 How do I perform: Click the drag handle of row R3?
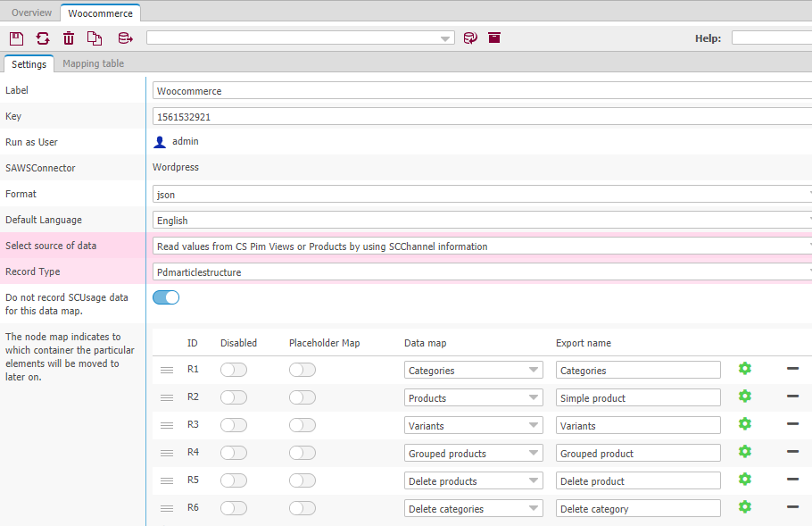(x=167, y=425)
